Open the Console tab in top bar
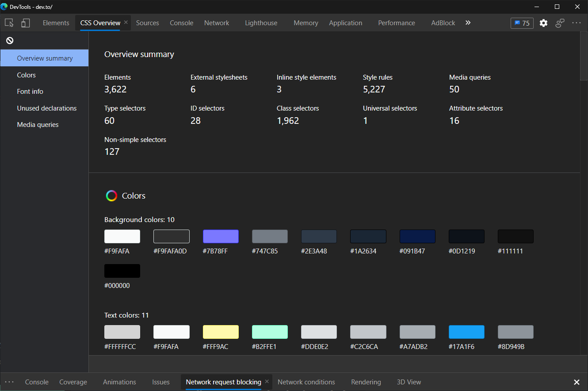The width and height of the screenshot is (588, 391). pyautogui.click(x=182, y=23)
